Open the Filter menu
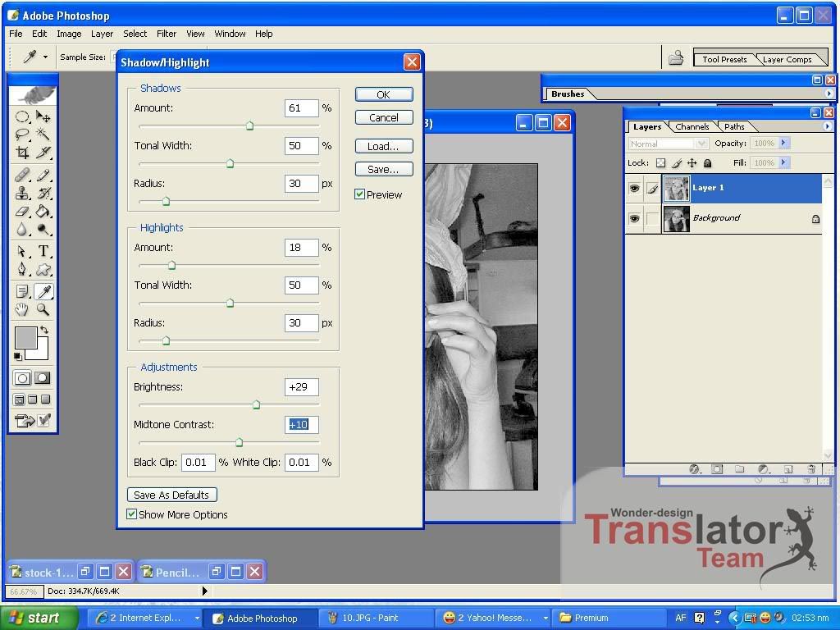840x630 pixels. [x=167, y=34]
